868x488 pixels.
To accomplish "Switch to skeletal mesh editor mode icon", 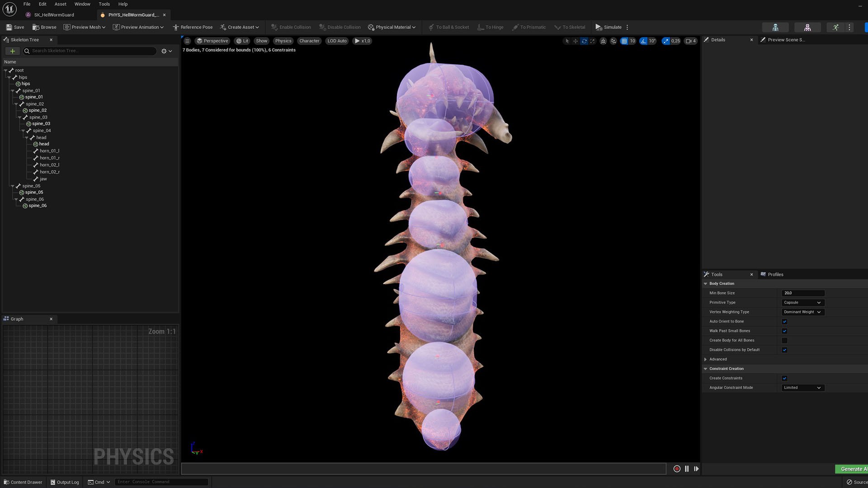I will pos(807,28).
